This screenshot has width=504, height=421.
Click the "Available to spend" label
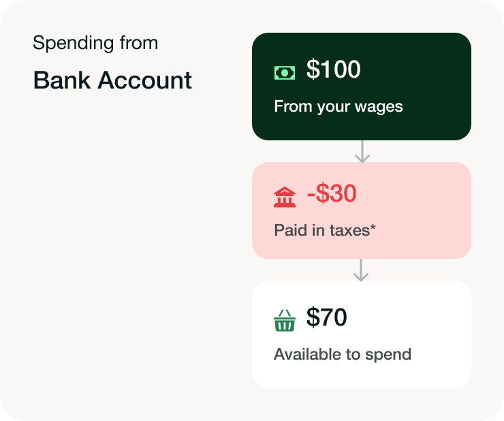pyautogui.click(x=343, y=354)
